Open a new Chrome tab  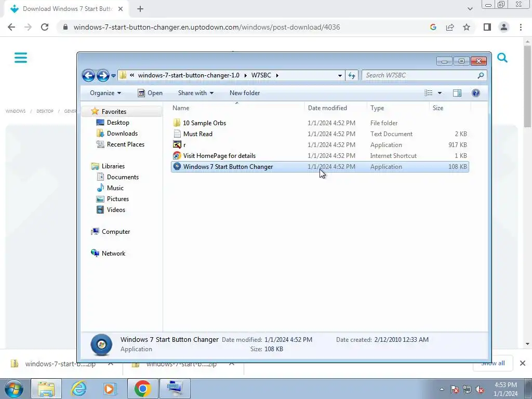pos(140,9)
